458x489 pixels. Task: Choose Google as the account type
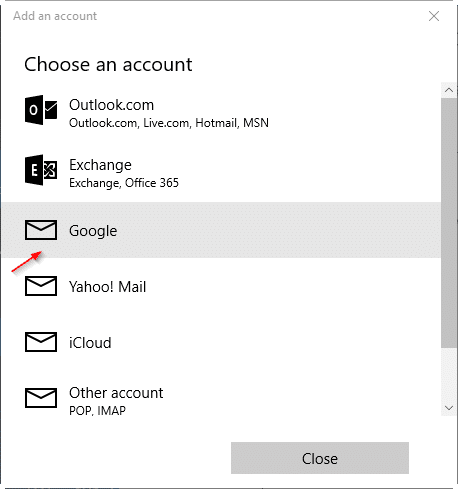(221, 230)
